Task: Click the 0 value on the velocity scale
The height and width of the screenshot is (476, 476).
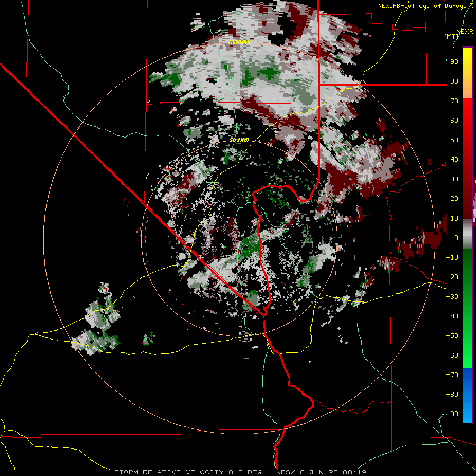Action: [x=456, y=238]
